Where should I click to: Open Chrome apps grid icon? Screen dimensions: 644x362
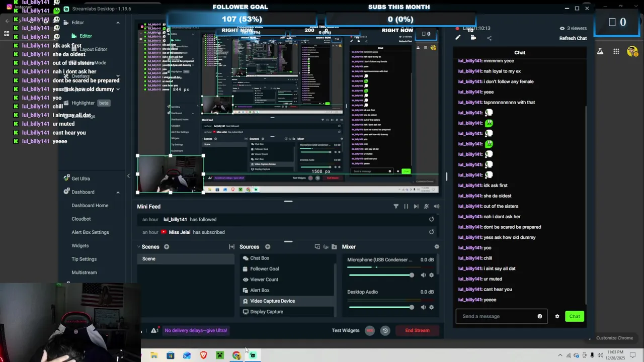(x=616, y=51)
